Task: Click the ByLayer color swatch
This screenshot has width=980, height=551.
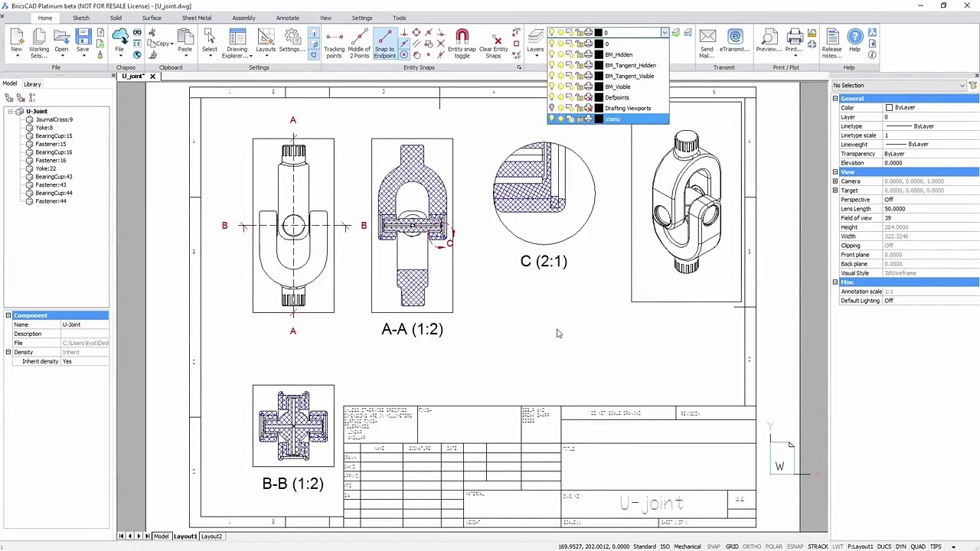Action: [x=889, y=108]
